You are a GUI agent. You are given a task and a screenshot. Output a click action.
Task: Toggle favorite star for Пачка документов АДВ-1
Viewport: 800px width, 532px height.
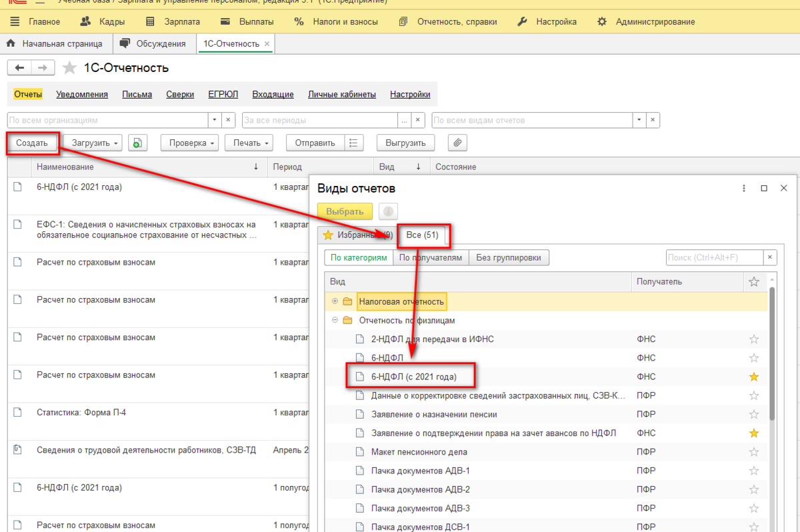(754, 471)
